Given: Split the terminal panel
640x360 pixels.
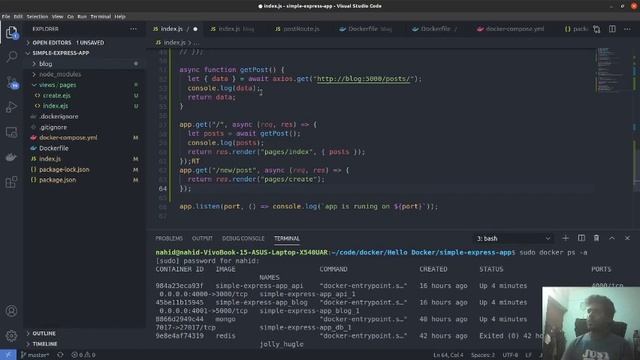Looking at the screenshot, I should (581, 238).
